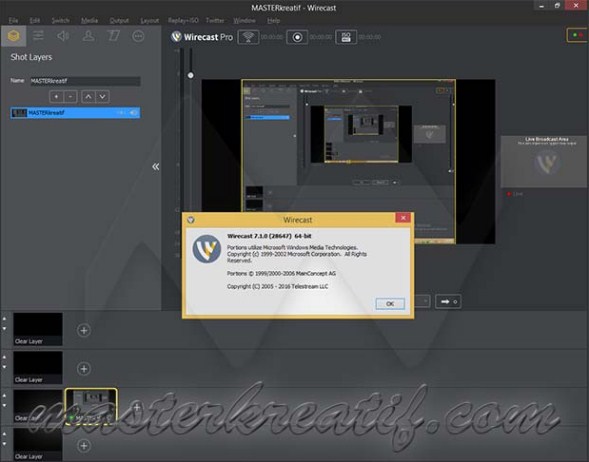The width and height of the screenshot is (589, 462).
Task: Click the audio level slider handle
Action: coord(190,75)
